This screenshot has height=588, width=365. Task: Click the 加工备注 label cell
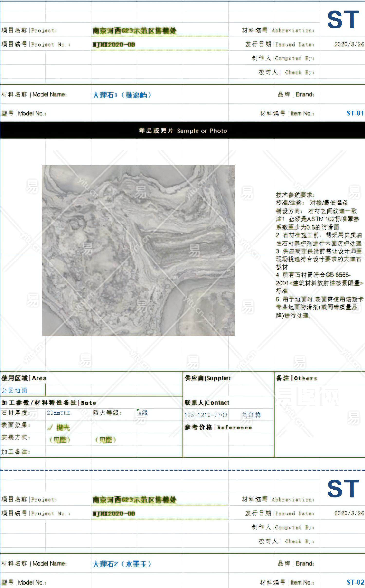click(x=16, y=452)
